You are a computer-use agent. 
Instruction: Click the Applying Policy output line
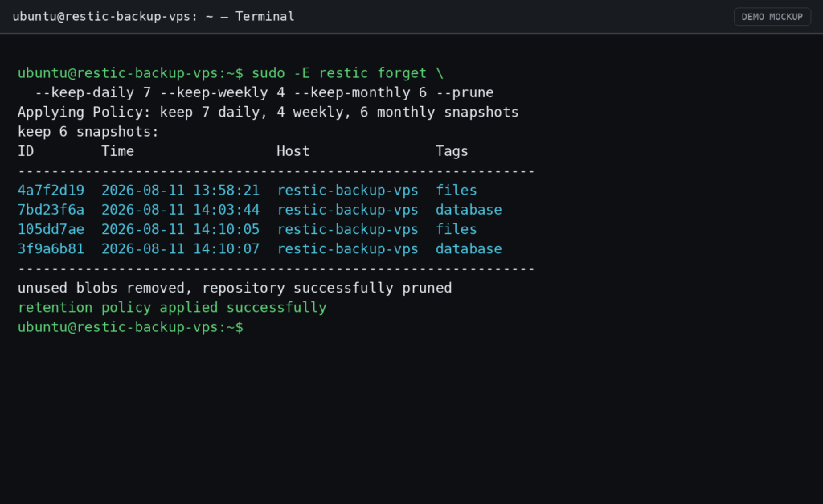(x=268, y=113)
